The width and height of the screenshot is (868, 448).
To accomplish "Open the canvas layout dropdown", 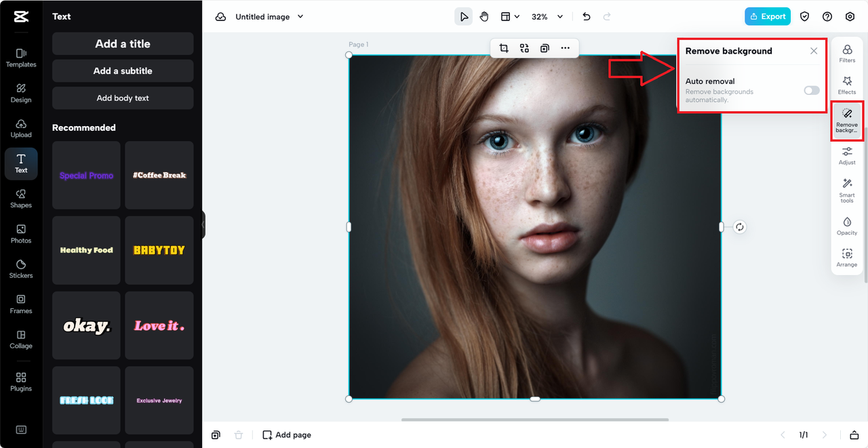I will (x=510, y=17).
